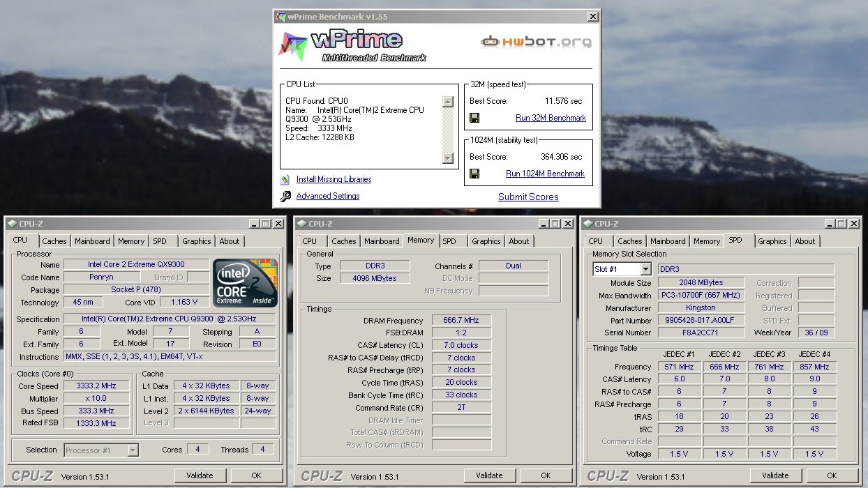Click OK in left CPU-Z window

click(256, 475)
